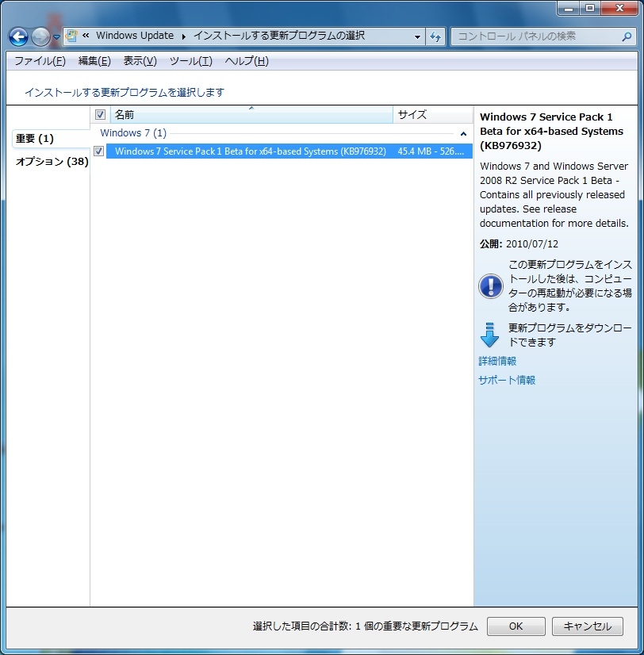This screenshot has height=655, width=644.
Task: Open the ヘルプ(H) menu
Action: coord(247,61)
